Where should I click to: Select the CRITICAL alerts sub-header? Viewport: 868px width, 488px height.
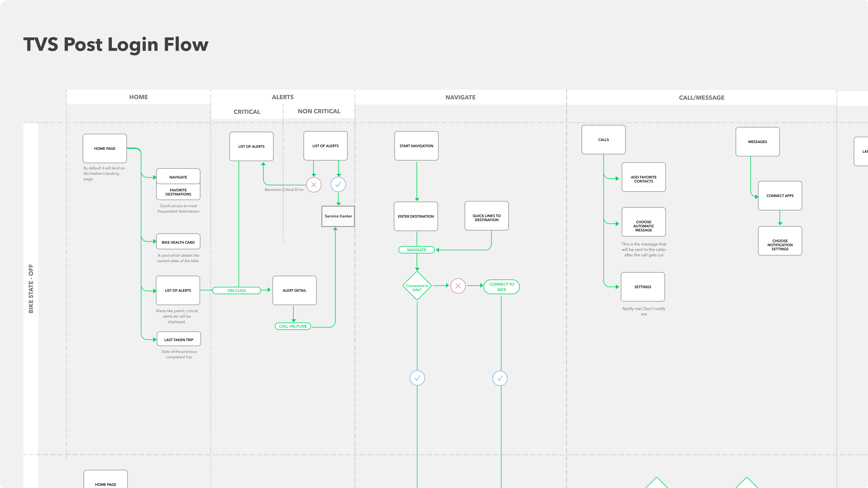pos(247,112)
